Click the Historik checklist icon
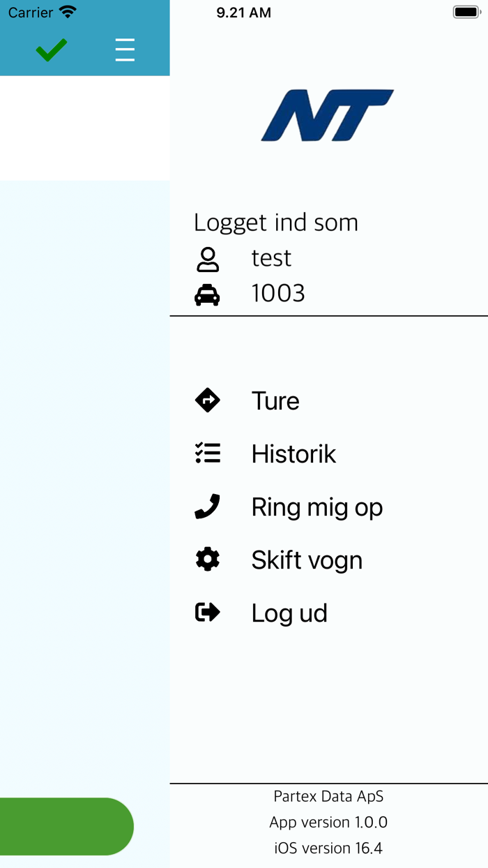The width and height of the screenshot is (488, 868). click(208, 454)
